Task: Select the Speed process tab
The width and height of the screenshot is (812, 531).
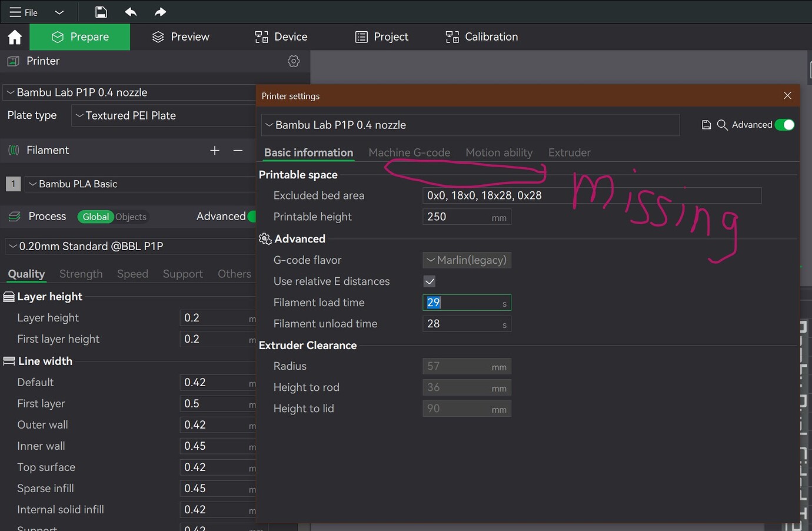Action: click(132, 274)
